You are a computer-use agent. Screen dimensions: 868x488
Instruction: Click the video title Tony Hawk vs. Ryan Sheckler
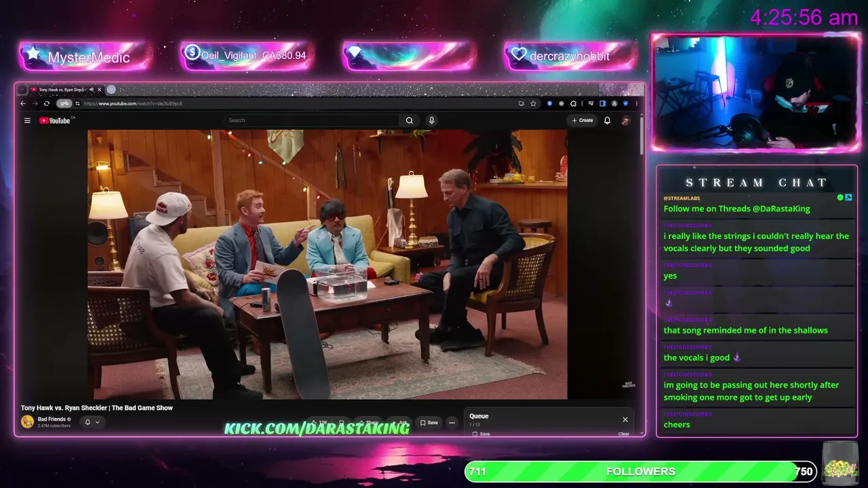97,408
